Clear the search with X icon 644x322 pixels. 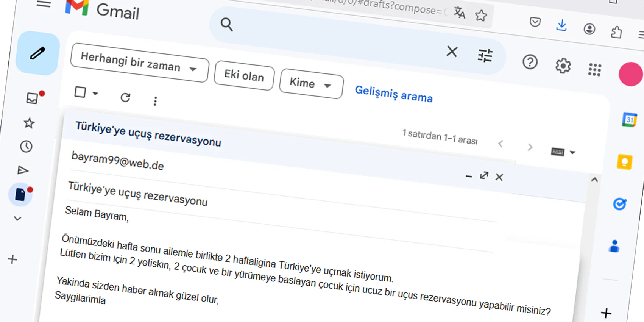(x=452, y=52)
